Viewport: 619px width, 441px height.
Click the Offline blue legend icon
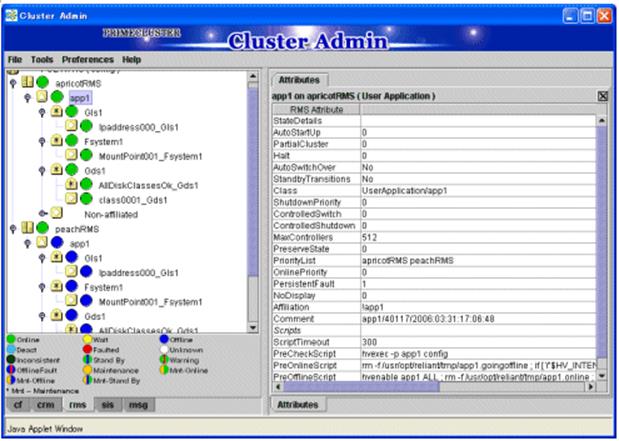pyautogui.click(x=164, y=339)
